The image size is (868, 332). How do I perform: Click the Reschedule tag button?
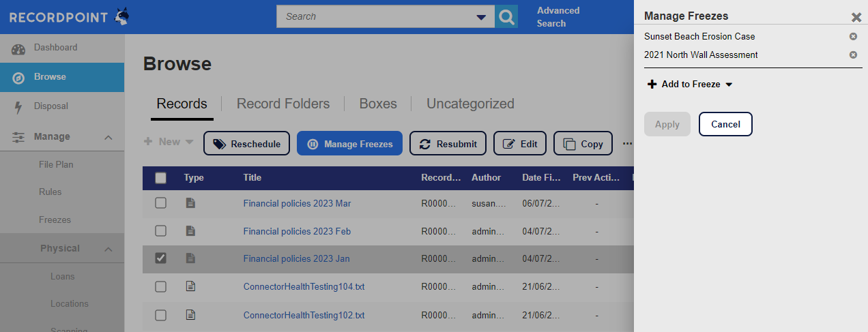[x=246, y=144]
